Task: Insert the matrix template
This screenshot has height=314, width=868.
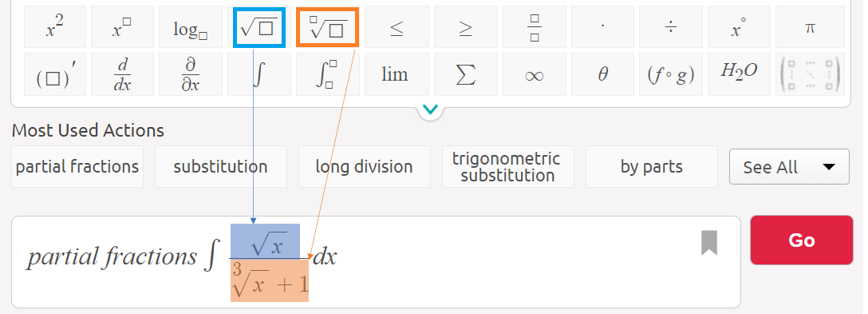Action: pos(809,74)
